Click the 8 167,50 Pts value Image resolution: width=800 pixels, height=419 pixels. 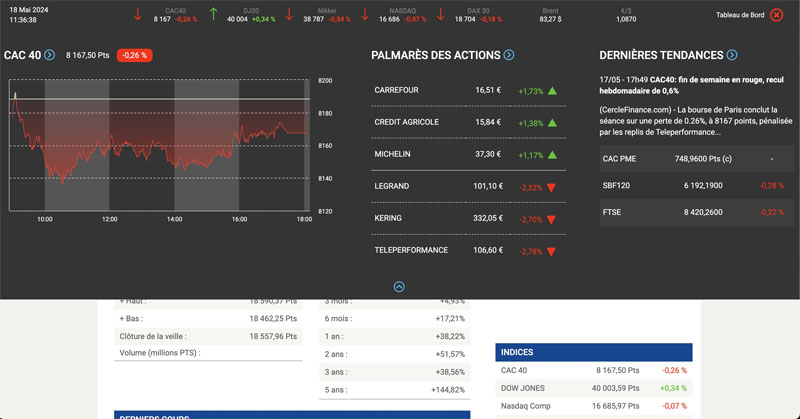[87, 55]
